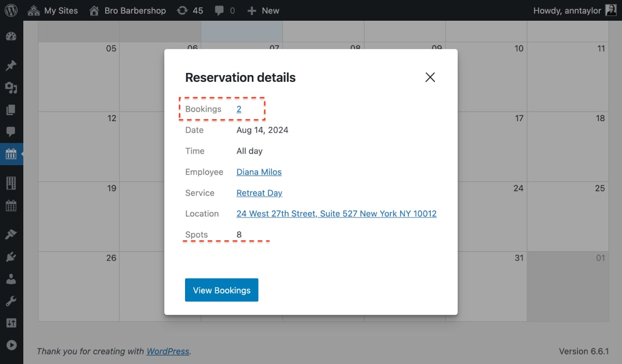This screenshot has width=622, height=364.
Task: Open the Retreat Day service link
Action: (259, 193)
